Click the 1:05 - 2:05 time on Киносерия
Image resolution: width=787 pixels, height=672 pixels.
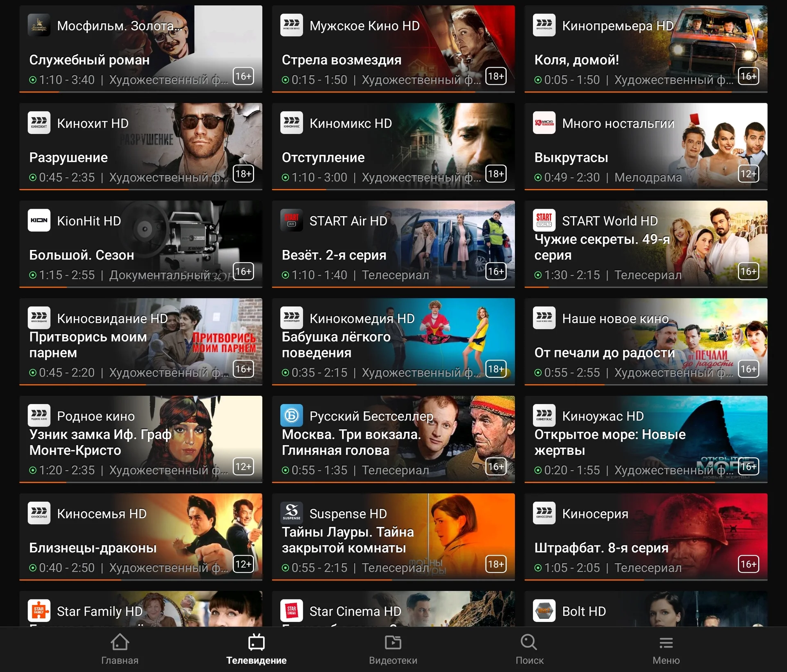[x=572, y=568]
